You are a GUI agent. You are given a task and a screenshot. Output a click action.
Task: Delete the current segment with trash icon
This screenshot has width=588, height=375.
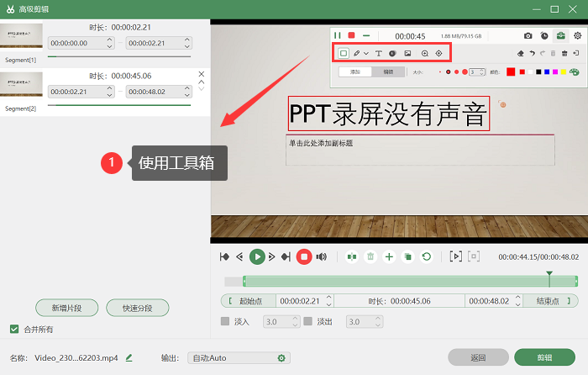pyautogui.click(x=370, y=256)
